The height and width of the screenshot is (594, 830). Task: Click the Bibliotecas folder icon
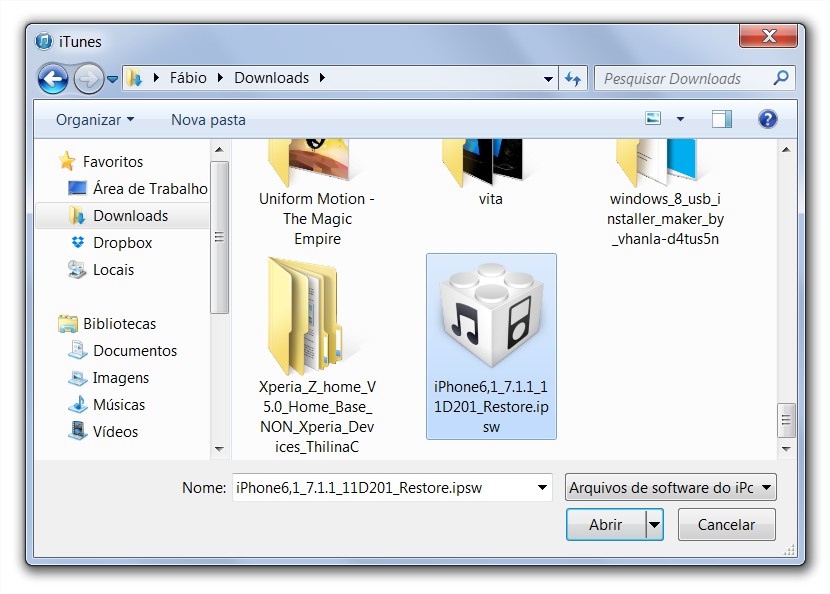click(x=68, y=323)
